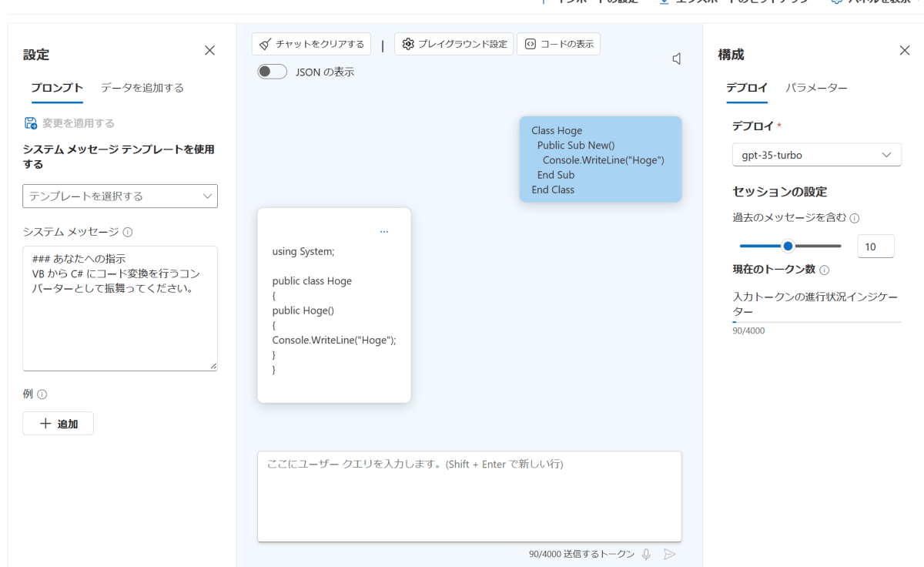Show info for 現在のトークン数
The width and height of the screenshot is (924, 567).
[825, 270]
